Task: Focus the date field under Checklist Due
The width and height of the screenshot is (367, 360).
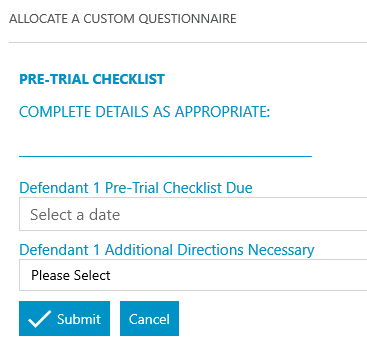Action: point(193,214)
